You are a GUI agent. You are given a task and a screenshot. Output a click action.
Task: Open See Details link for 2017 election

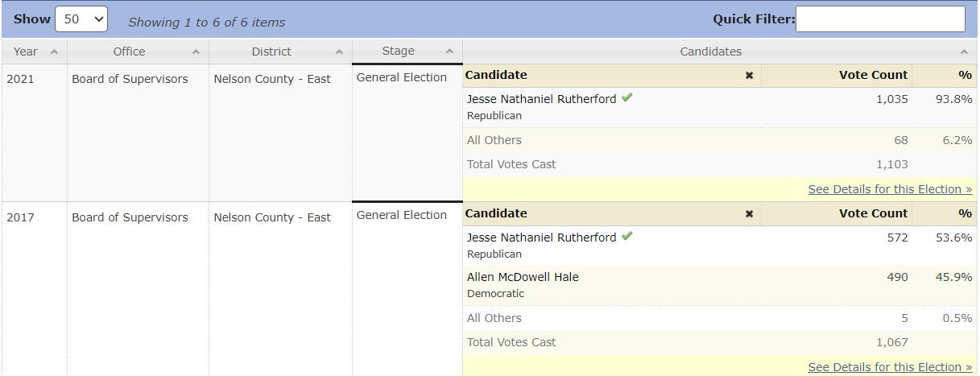[x=890, y=367]
